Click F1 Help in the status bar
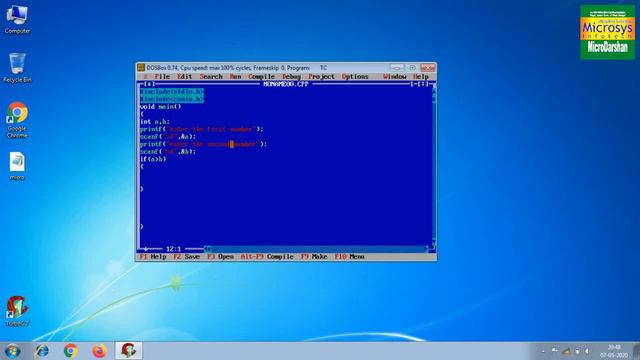This screenshot has width=640, height=360. click(153, 256)
